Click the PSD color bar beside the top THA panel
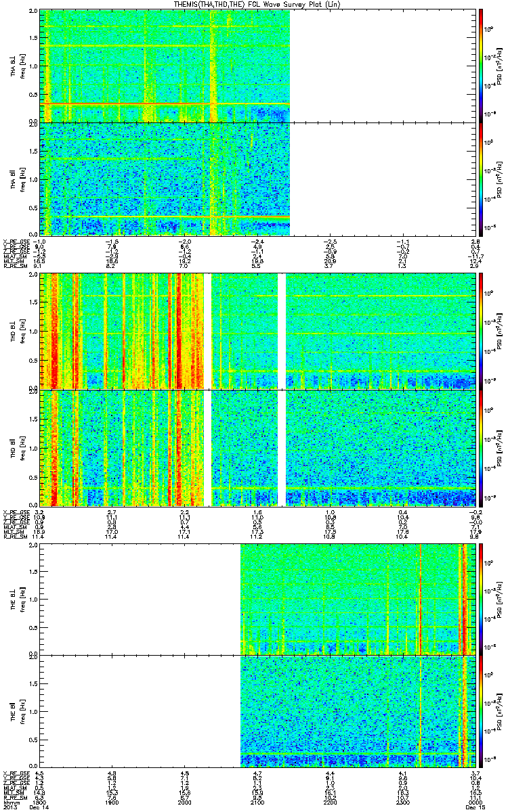 [x=481, y=66]
